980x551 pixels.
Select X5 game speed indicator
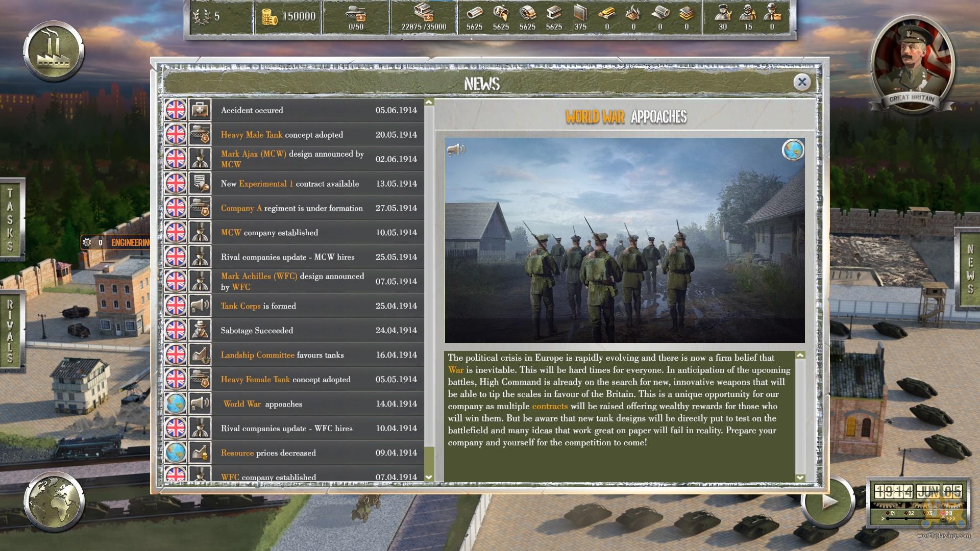coord(925,513)
